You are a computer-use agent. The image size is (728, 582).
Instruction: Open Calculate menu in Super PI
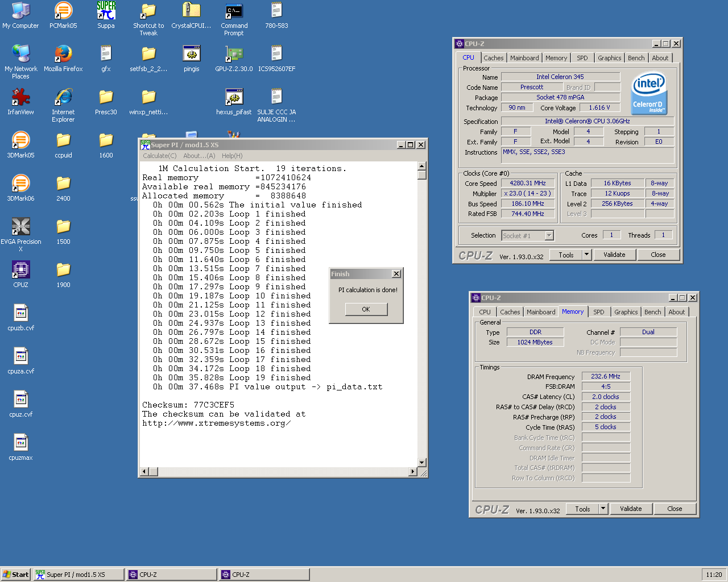click(x=159, y=156)
